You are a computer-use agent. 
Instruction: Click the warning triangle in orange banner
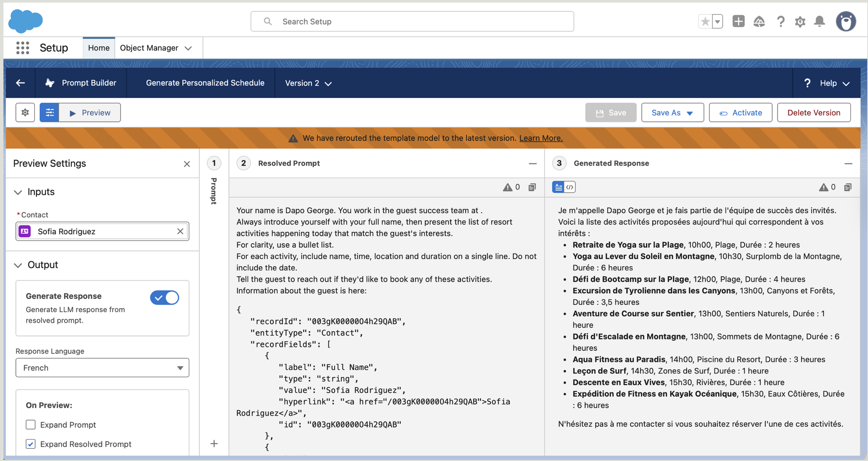[x=293, y=138]
